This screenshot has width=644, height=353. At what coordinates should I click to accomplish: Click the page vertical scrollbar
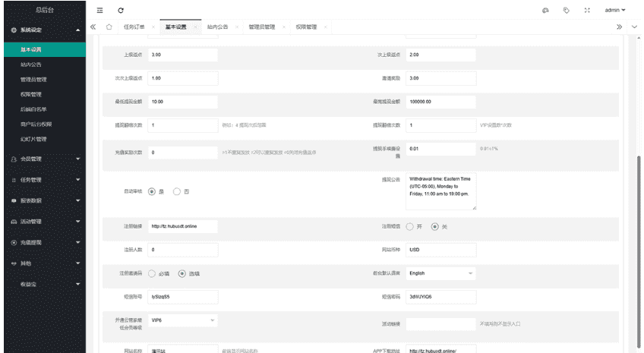point(639,251)
